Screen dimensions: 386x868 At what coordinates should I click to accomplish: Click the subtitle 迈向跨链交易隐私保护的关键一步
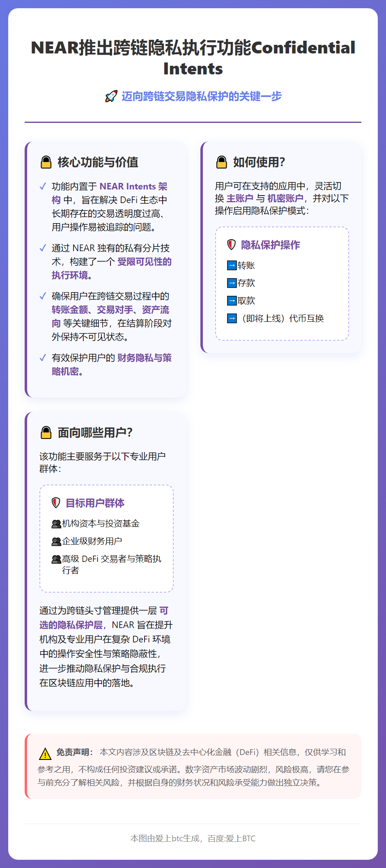point(202,96)
